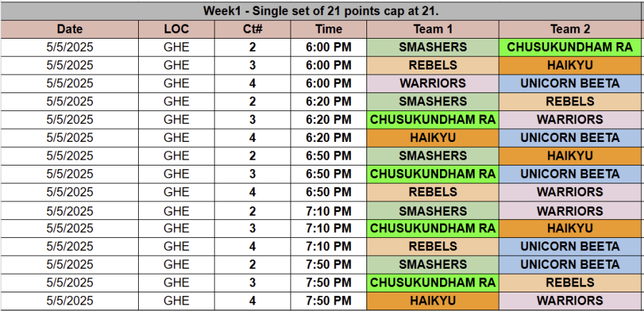Select the Date column header
The image size is (644, 311).
(x=69, y=29)
